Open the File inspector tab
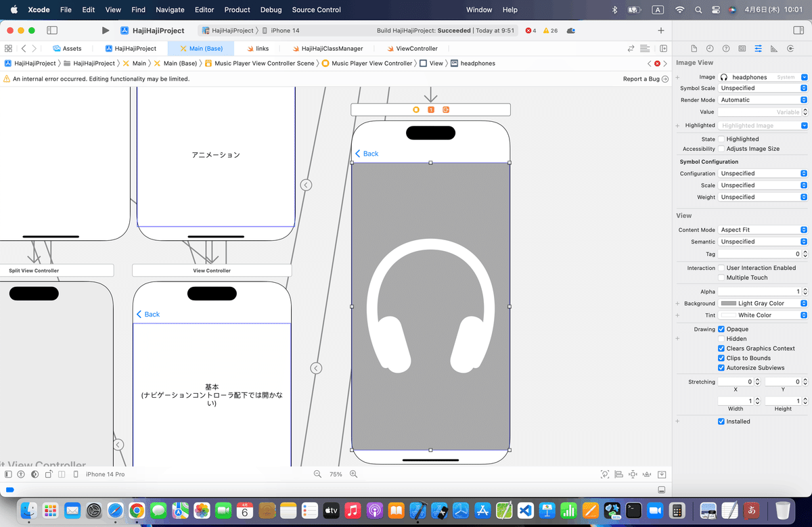Viewport: 812px width, 527px height. [x=694, y=49]
